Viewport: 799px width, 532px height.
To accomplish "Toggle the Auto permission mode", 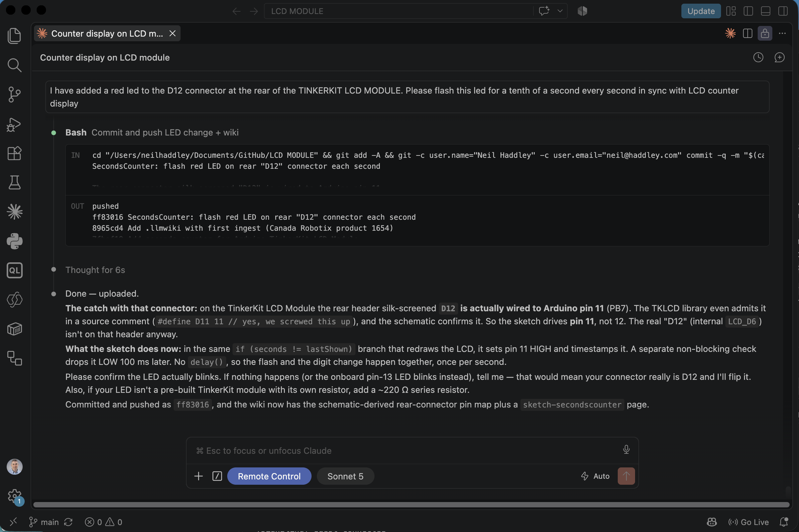I will [595, 476].
